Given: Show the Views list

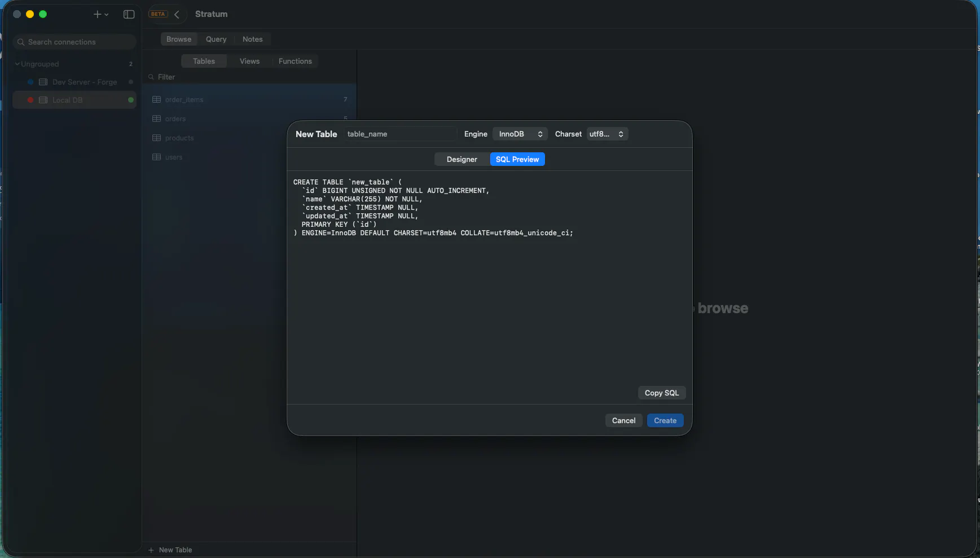Looking at the screenshot, I should 249,61.
